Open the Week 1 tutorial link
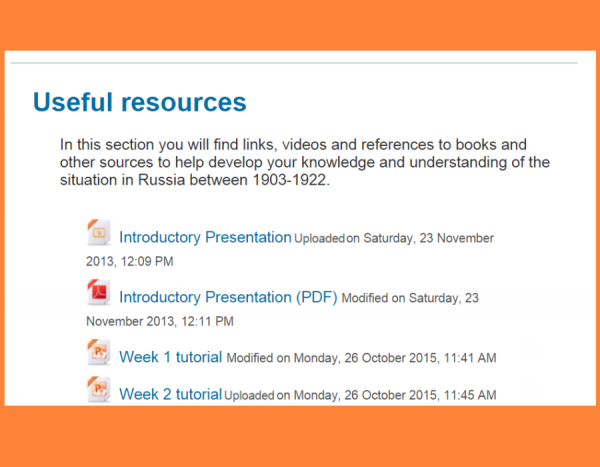Screen dimensions: 600x467 pos(171,357)
